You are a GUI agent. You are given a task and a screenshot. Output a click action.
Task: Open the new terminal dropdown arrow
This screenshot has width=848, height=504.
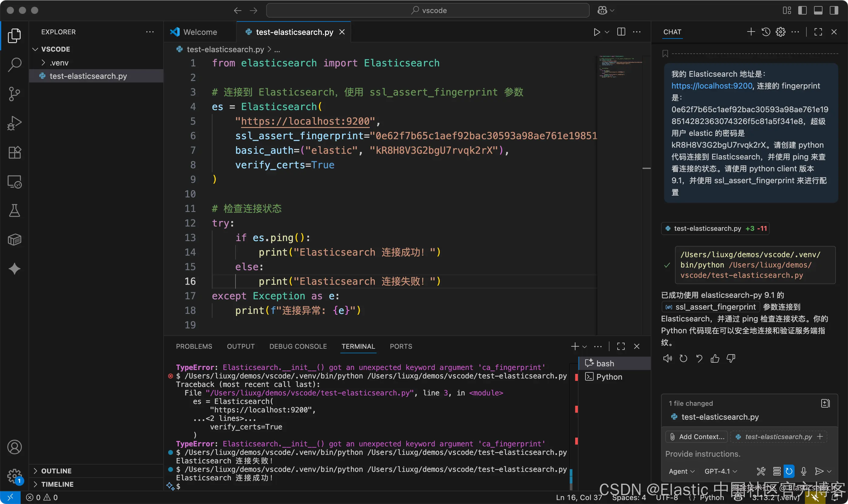(x=585, y=346)
